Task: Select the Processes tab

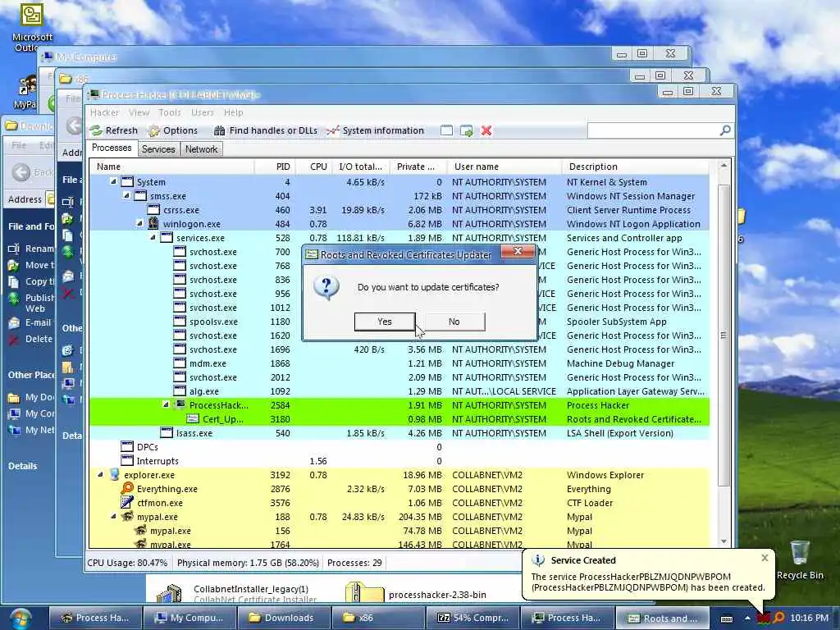Action: coord(112,148)
